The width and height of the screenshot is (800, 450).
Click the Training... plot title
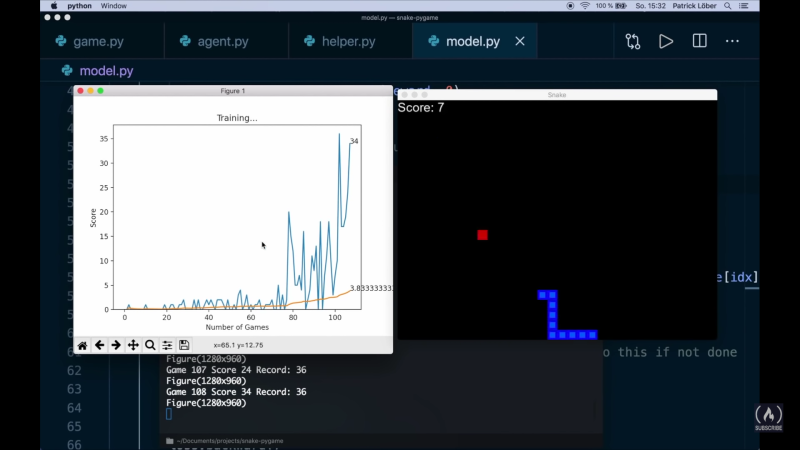click(x=237, y=118)
